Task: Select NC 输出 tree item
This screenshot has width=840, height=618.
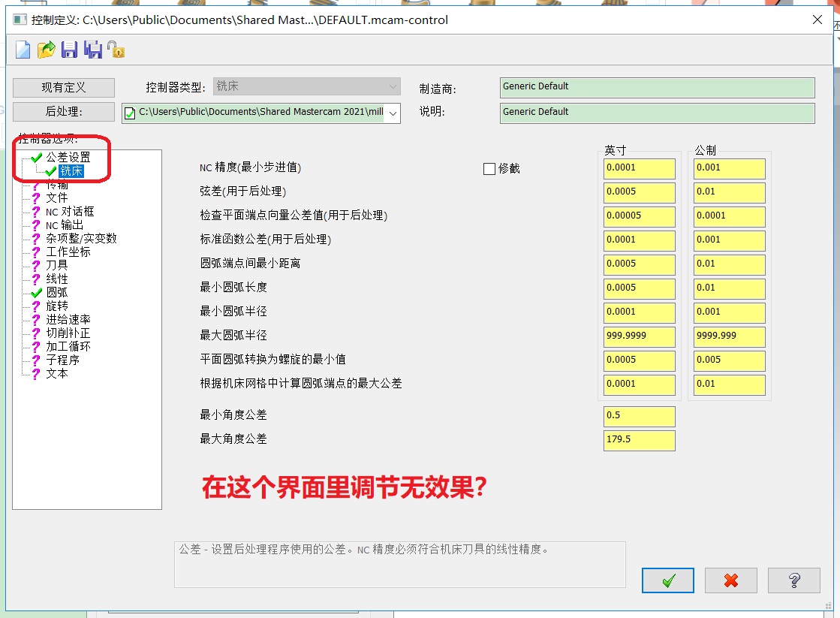Action: [x=65, y=225]
